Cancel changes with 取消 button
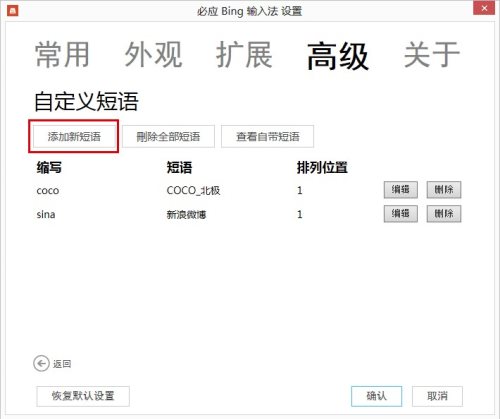 point(437,396)
